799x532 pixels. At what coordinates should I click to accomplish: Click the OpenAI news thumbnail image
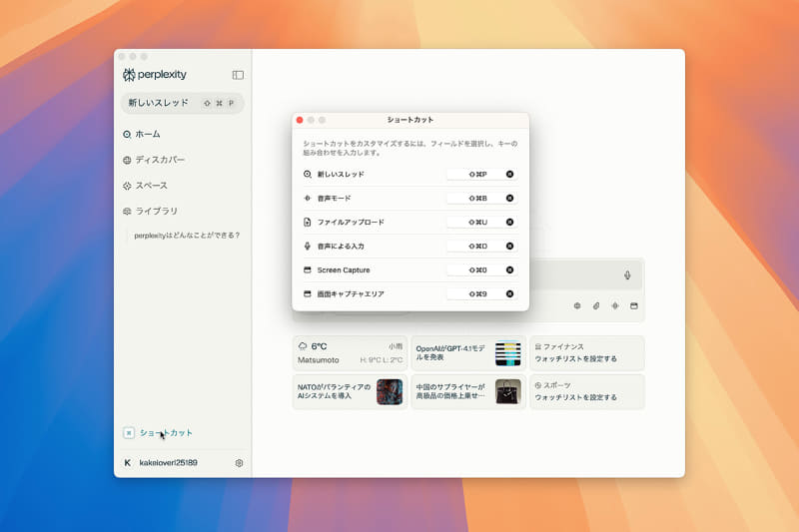[508, 353]
